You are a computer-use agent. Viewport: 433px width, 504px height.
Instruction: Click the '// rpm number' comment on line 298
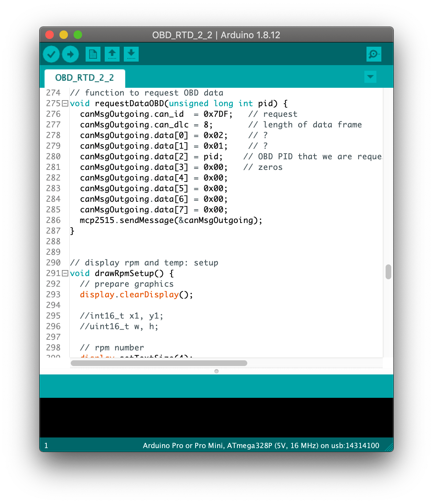pyautogui.click(x=112, y=348)
